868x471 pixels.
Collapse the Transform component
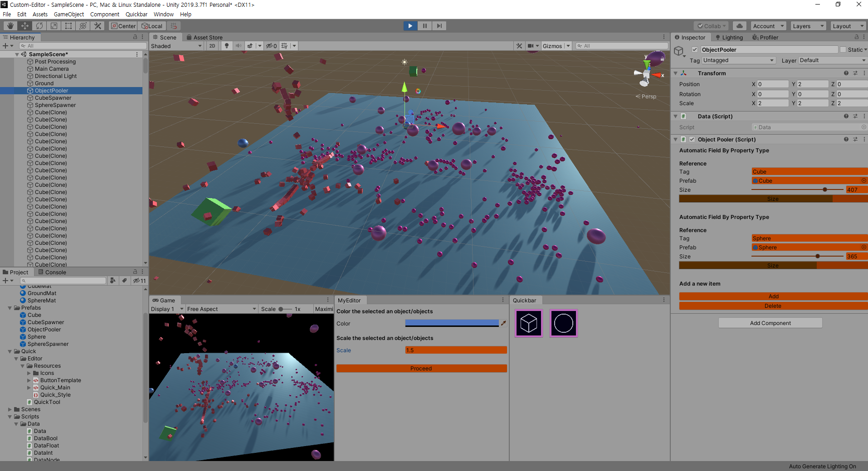pos(675,73)
